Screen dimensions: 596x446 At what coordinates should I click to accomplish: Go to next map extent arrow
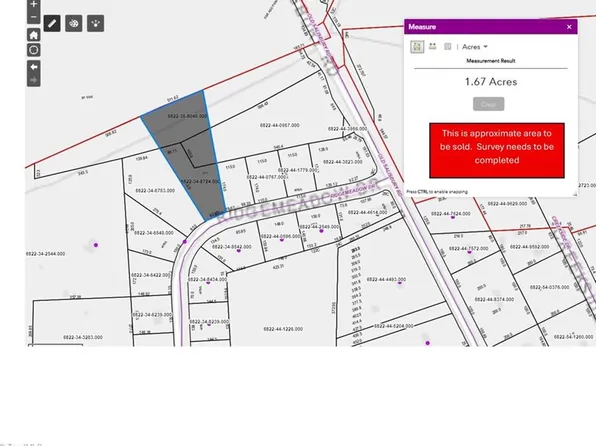click(33, 80)
